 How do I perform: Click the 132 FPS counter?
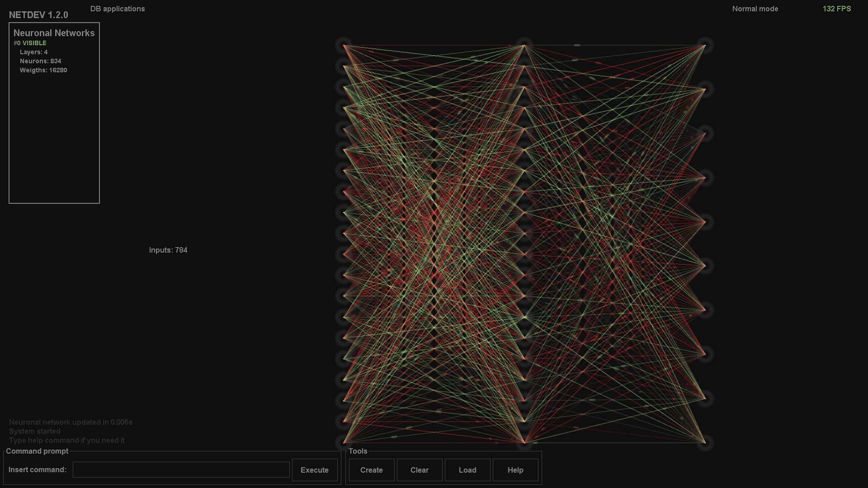(836, 9)
